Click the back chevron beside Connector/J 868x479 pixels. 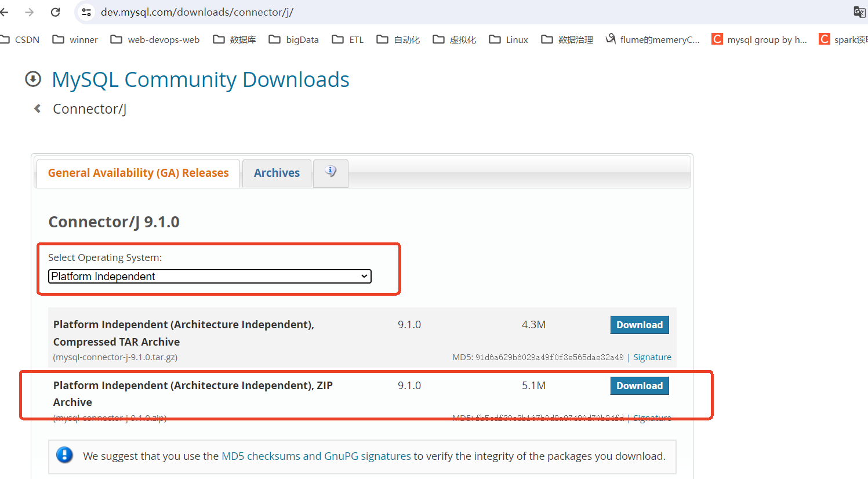38,108
